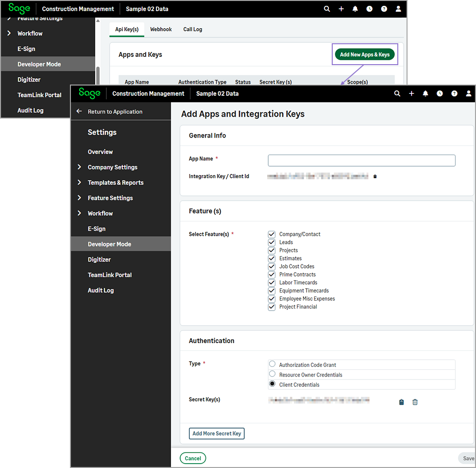Click search icon in back window header

click(x=326, y=9)
